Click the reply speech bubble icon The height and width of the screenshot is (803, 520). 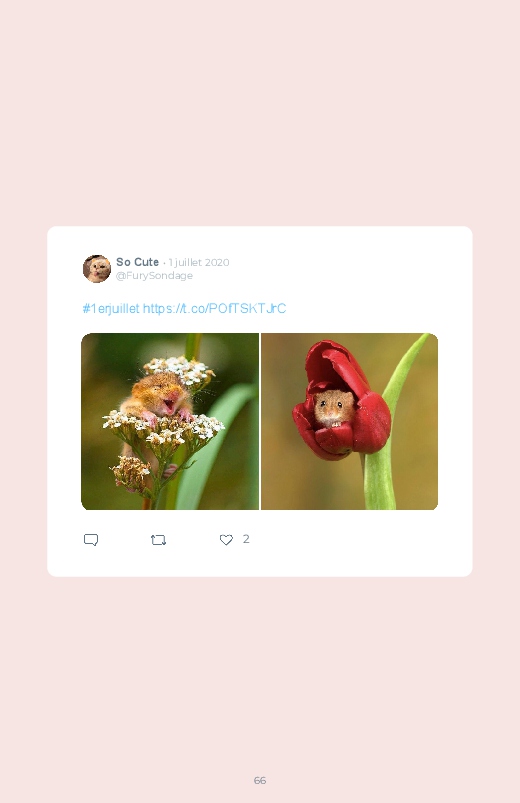[x=91, y=540]
